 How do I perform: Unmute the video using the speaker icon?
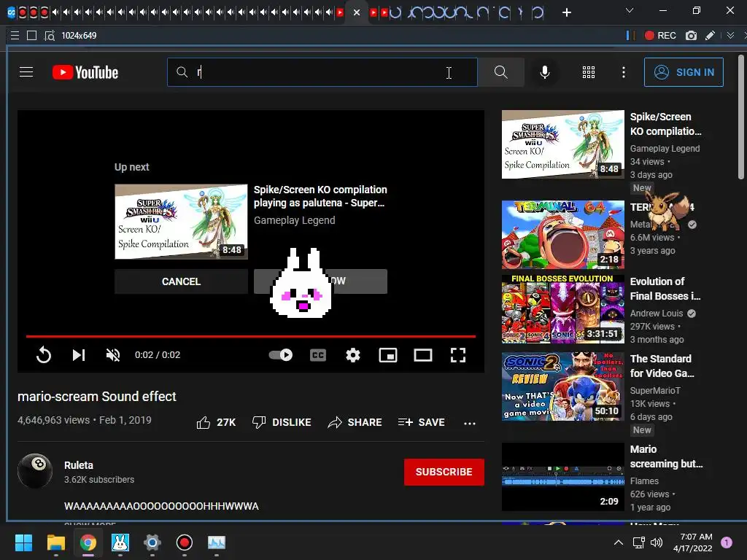click(x=113, y=355)
